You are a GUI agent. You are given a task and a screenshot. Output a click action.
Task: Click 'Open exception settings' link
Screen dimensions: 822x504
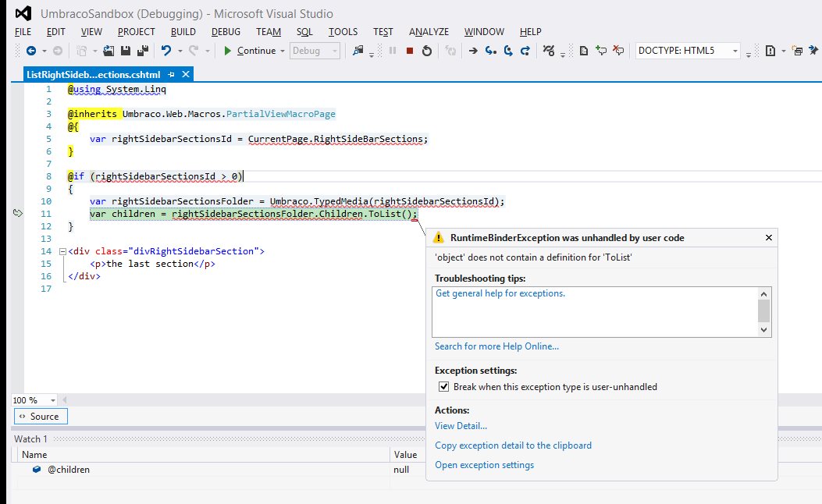pos(485,465)
